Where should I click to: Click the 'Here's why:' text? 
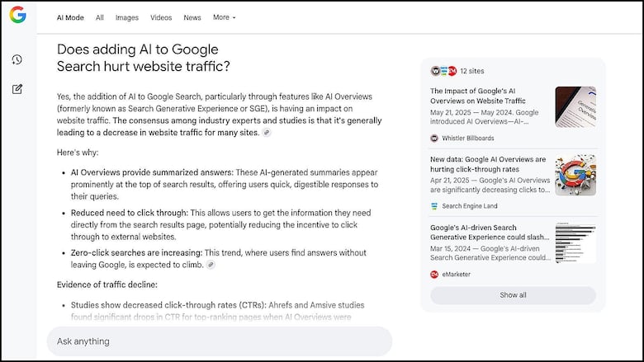coord(78,153)
